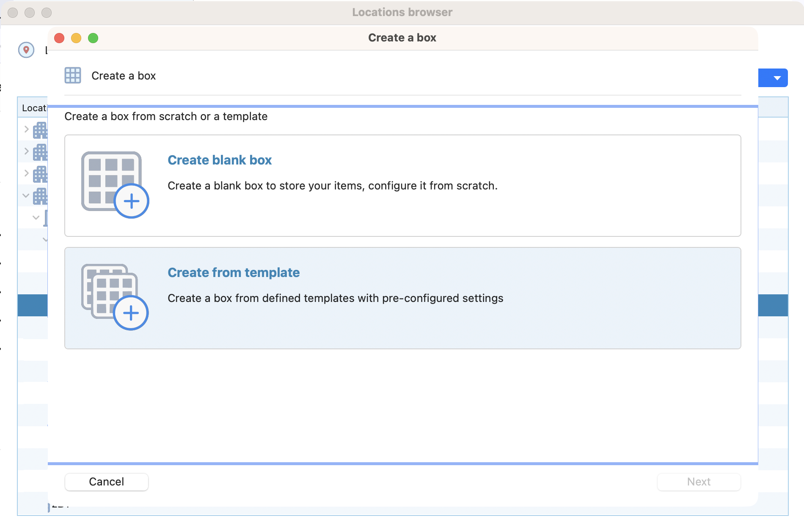Click the small grid icon in header
The width and height of the screenshot is (804, 532).
pyautogui.click(x=73, y=76)
